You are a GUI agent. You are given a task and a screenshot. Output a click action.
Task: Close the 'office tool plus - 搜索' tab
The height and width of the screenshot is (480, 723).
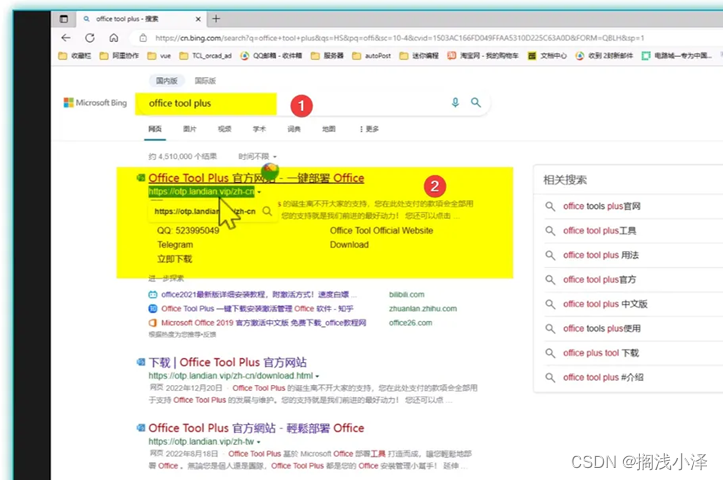198,19
